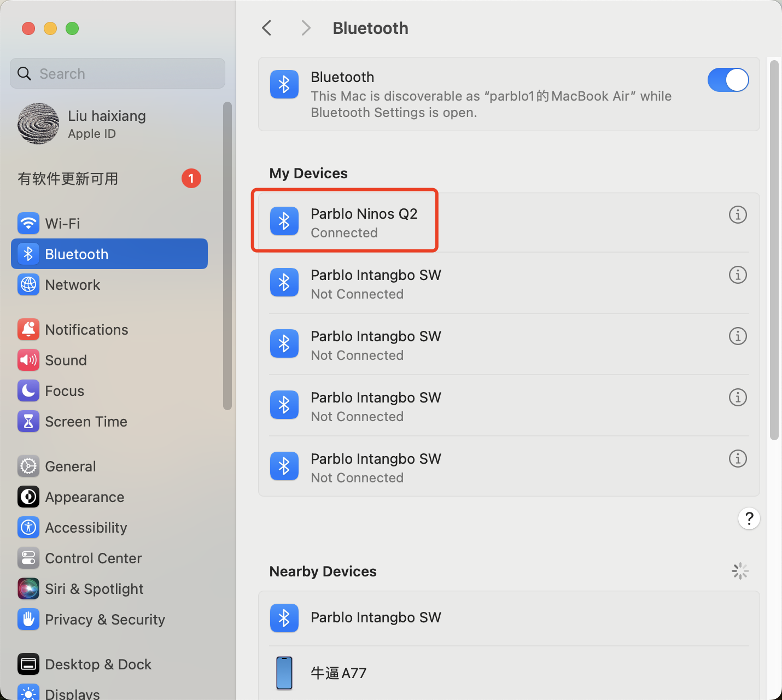Zoom window with the green button
The height and width of the screenshot is (700, 782).
pos(72,28)
